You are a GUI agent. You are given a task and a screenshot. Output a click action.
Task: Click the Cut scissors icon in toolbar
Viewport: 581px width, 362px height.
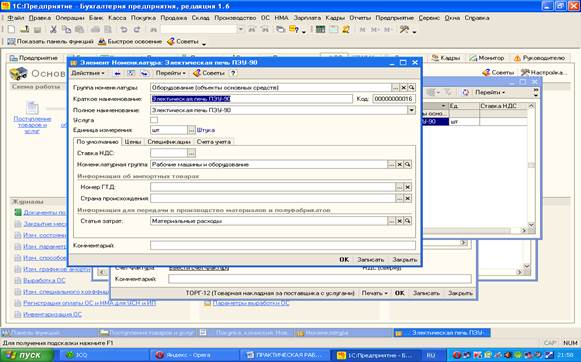tap(53, 29)
